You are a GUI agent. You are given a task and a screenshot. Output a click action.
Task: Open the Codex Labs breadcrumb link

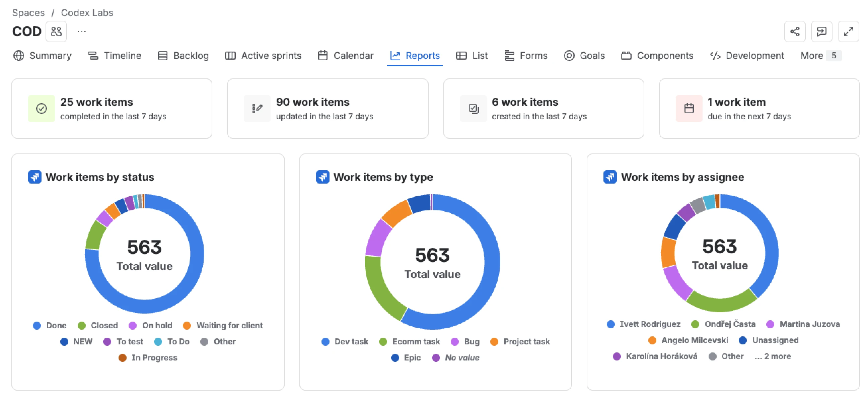[x=87, y=13]
